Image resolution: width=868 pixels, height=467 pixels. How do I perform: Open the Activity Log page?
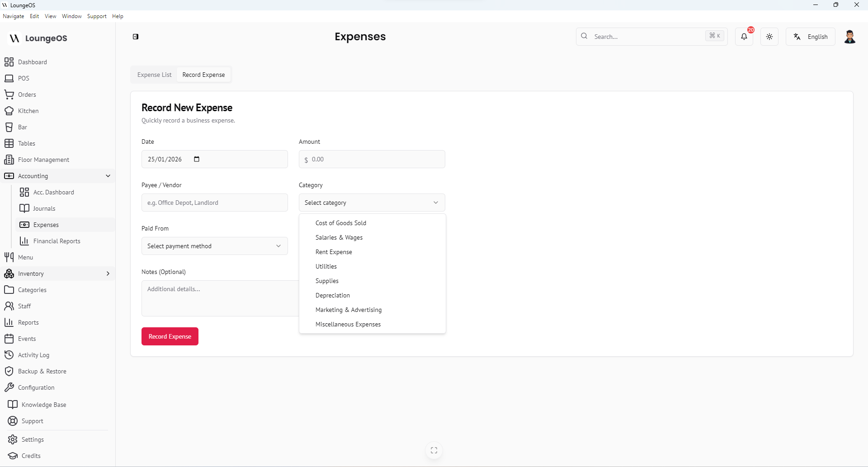click(x=33, y=355)
